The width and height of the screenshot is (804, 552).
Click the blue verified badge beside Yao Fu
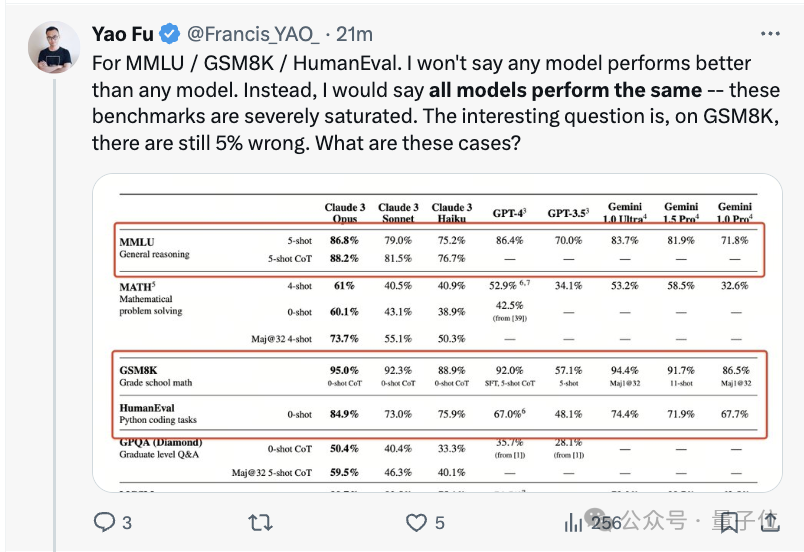170,34
